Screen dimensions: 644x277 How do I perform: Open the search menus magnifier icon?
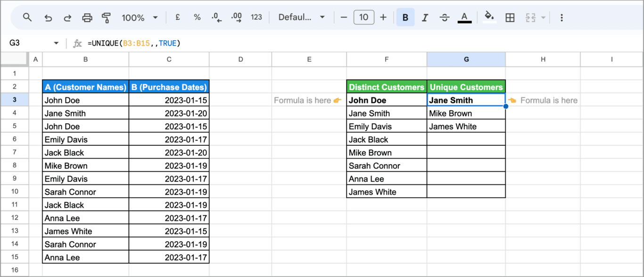tap(27, 17)
